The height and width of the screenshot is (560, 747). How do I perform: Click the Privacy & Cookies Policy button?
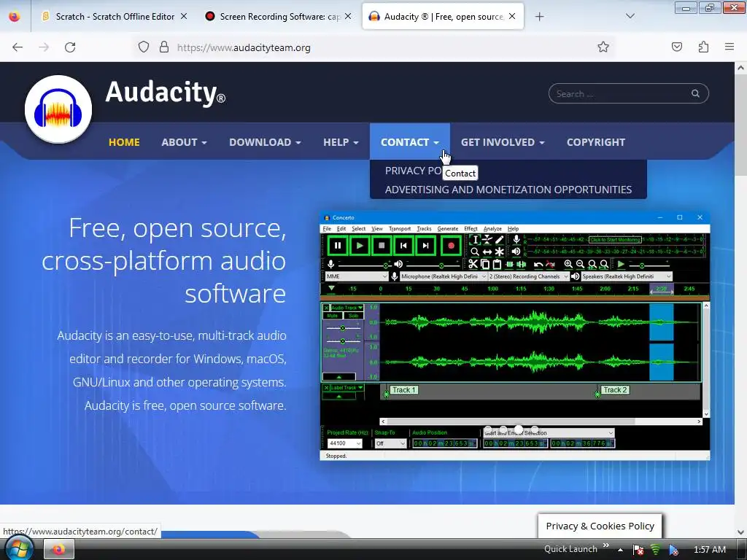[x=600, y=526]
